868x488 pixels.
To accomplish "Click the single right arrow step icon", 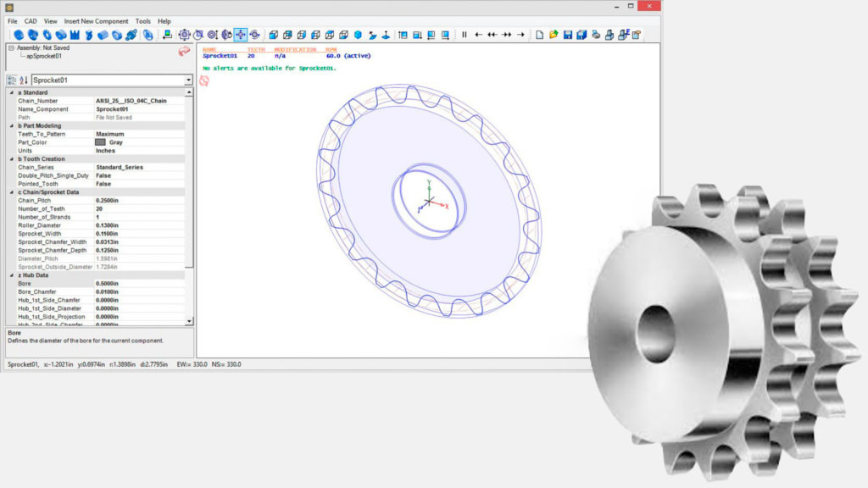I will [520, 35].
